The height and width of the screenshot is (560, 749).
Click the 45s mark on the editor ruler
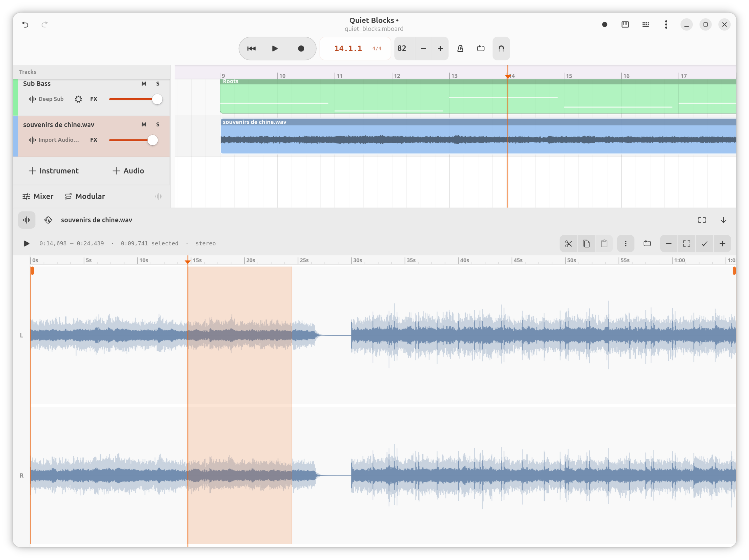518,260
